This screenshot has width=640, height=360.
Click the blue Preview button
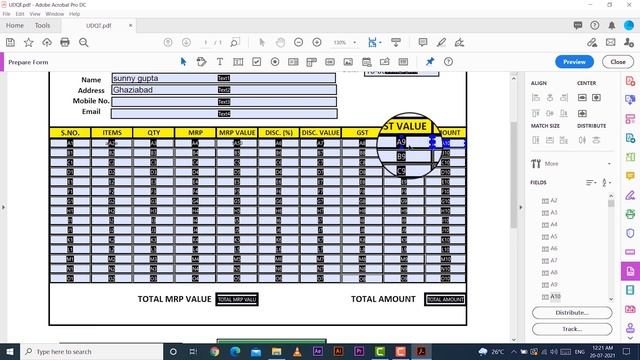[x=574, y=62]
